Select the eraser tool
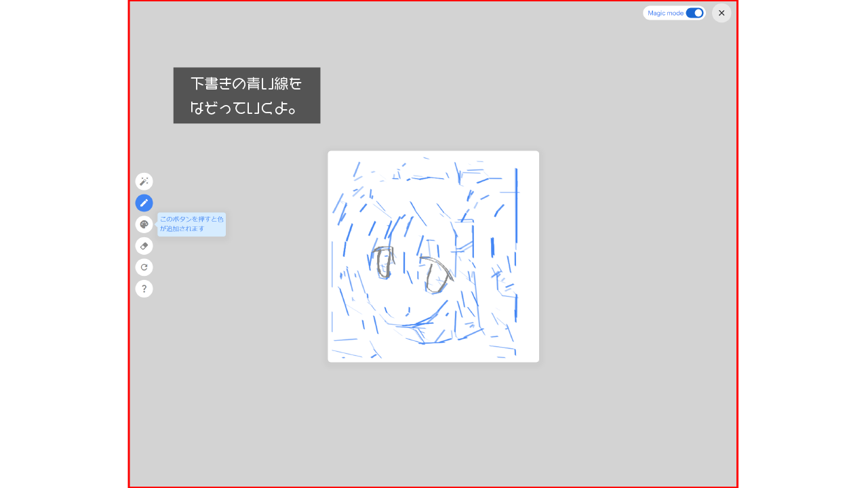Viewport: 868px width, 488px height. [x=144, y=246]
